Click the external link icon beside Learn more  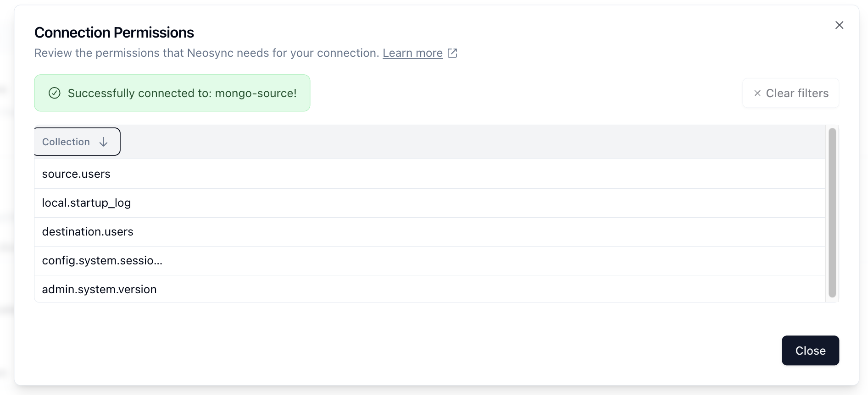tap(452, 53)
